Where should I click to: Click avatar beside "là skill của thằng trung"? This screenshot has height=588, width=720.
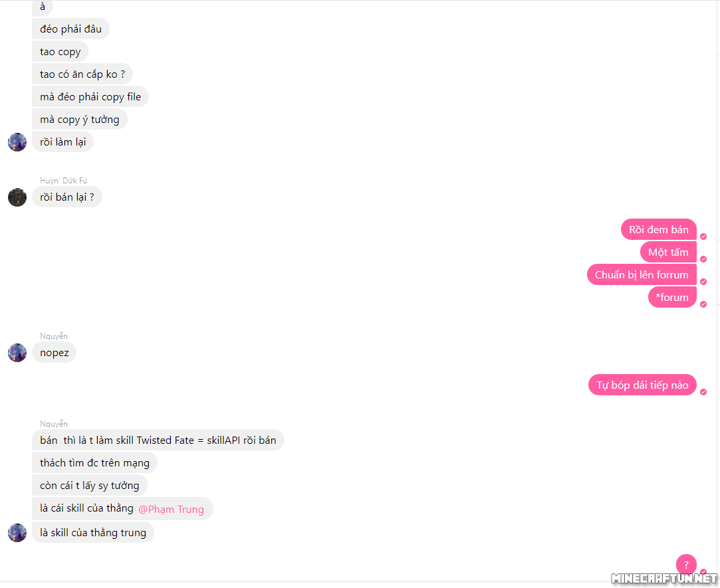17,533
